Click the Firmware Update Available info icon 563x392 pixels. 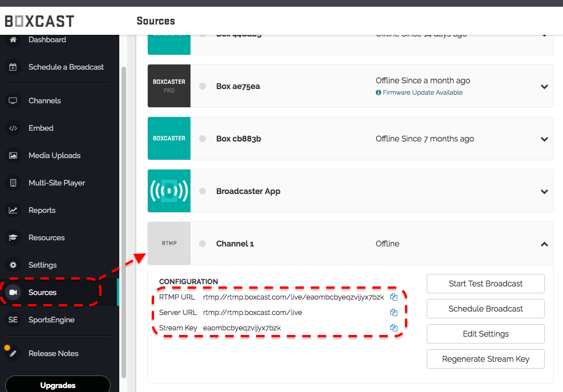[378, 92]
